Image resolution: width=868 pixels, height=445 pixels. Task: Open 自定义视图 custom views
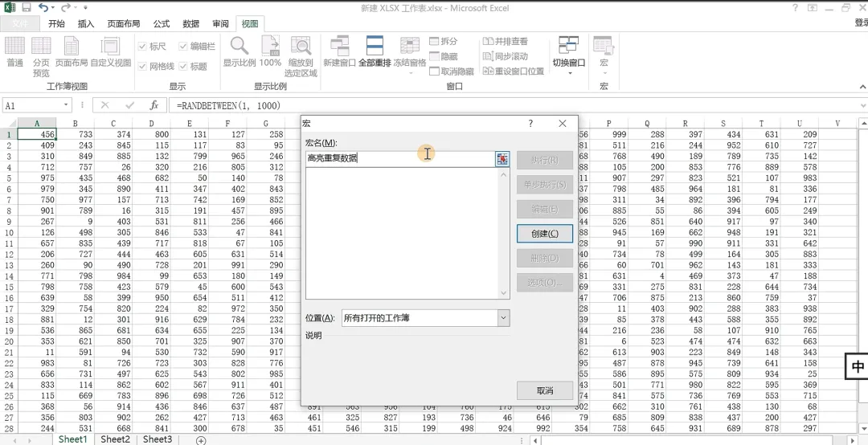[111, 52]
